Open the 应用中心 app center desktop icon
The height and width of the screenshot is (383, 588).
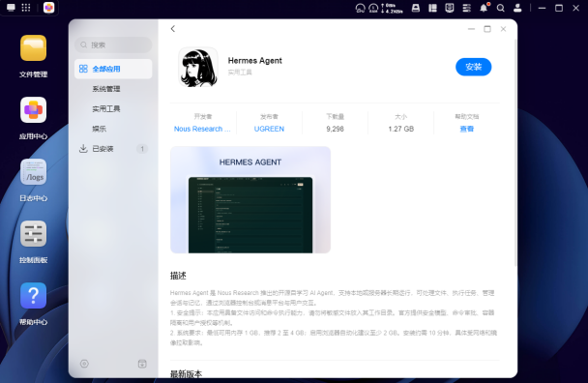click(x=34, y=110)
